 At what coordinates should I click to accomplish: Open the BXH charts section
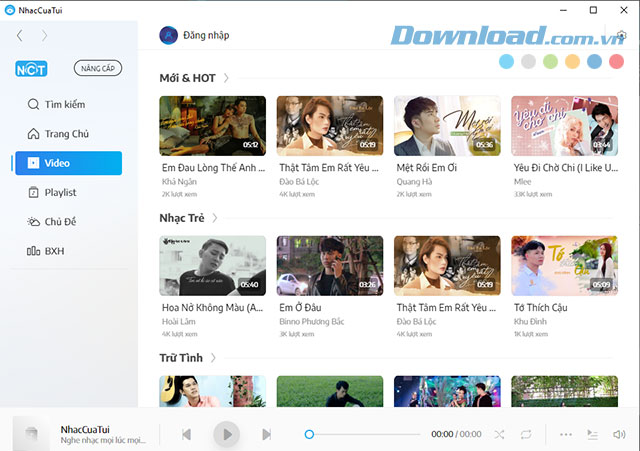[x=54, y=250]
